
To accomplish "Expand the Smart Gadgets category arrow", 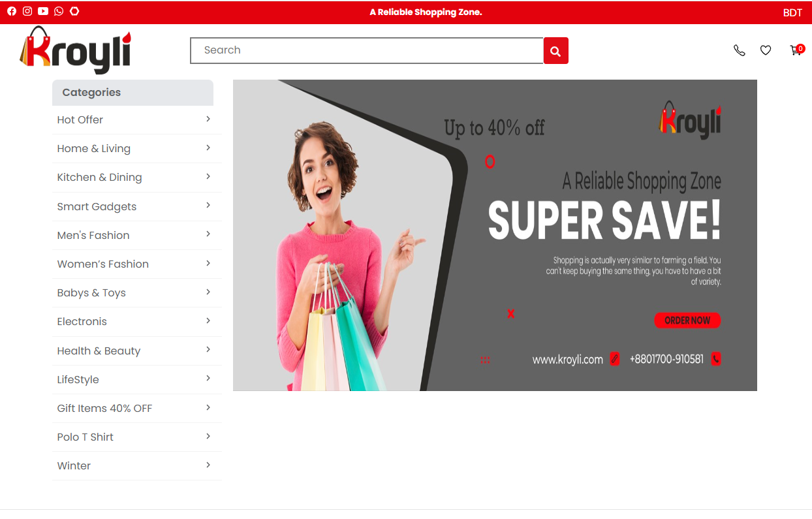I will [208, 206].
